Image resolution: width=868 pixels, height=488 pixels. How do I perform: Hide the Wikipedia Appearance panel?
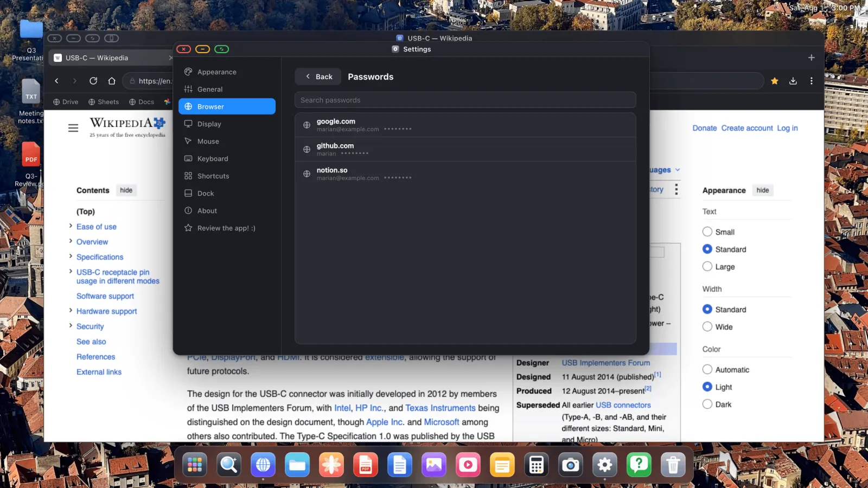click(763, 190)
